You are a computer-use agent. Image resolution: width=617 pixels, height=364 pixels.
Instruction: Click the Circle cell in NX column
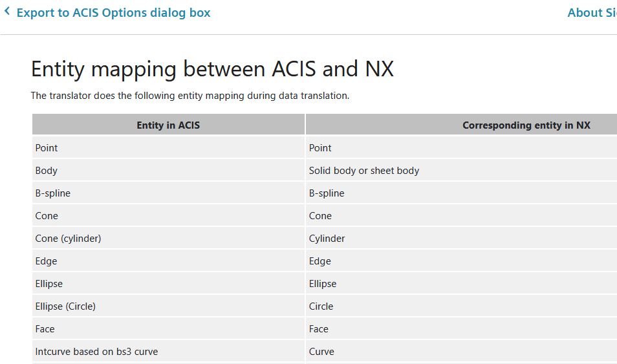click(461, 306)
